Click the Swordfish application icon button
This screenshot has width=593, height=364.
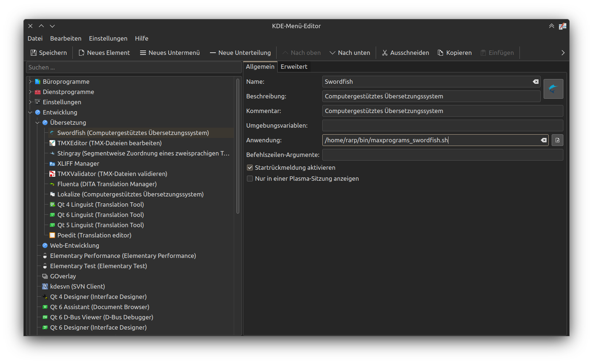click(553, 89)
